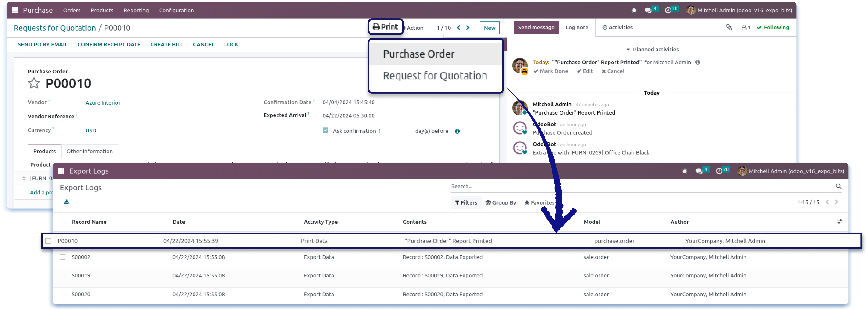Check the P00010 row checkbox

pyautogui.click(x=48, y=241)
